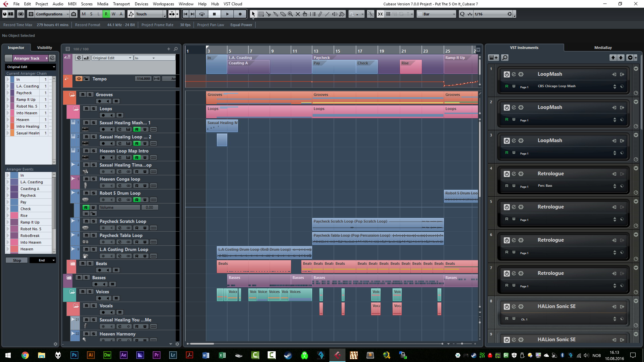Open the Inspector Original Edit dropdown
Viewport: 644px width, 362px height.
[x=30, y=67]
